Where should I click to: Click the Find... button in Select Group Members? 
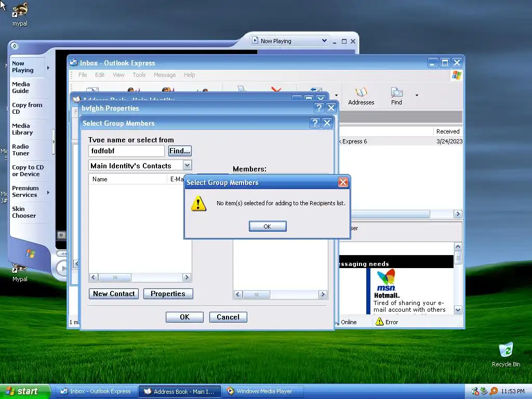point(180,151)
